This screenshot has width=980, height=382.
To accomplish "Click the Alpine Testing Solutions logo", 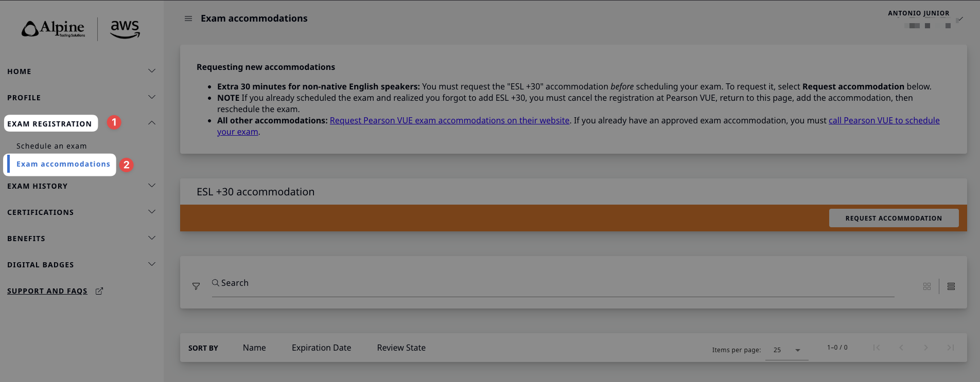I will pos(53,29).
